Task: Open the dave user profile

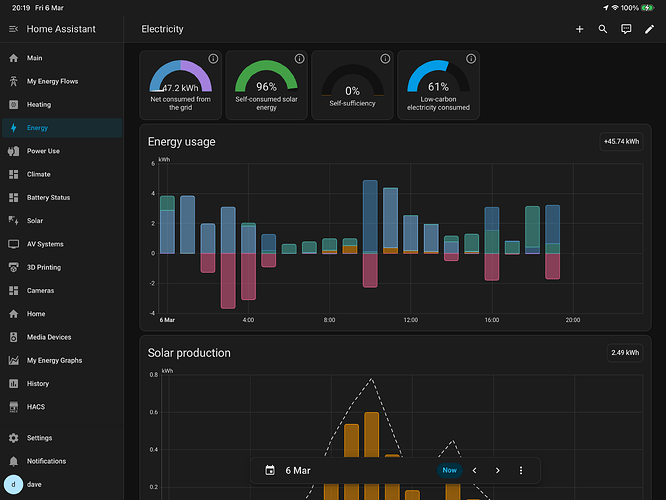Action: 62,484
